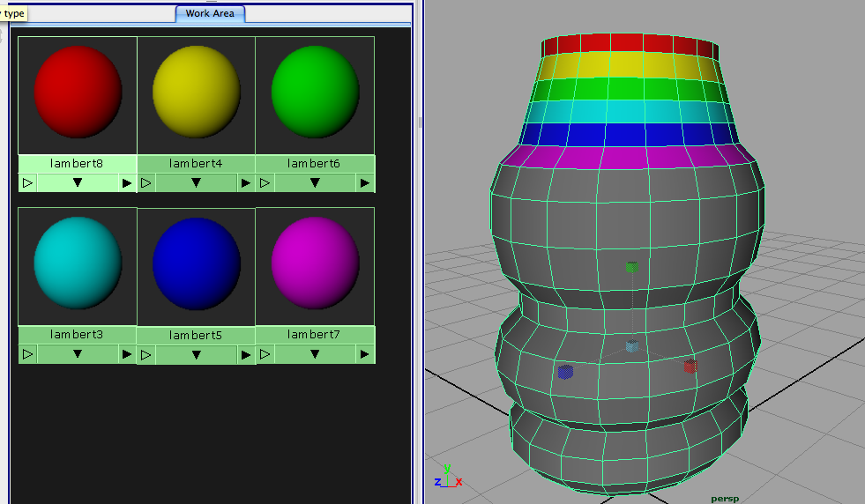The image size is (865, 504).
Task: Show input connections of lambert7
Action: pos(265,354)
